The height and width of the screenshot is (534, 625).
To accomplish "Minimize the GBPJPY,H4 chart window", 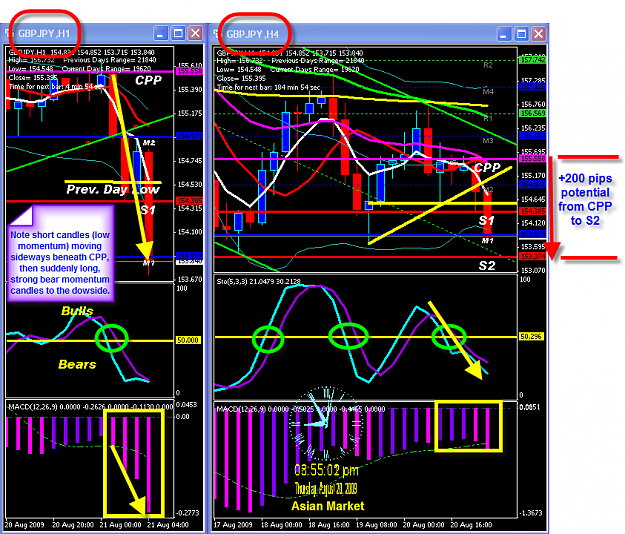I will [x=504, y=34].
